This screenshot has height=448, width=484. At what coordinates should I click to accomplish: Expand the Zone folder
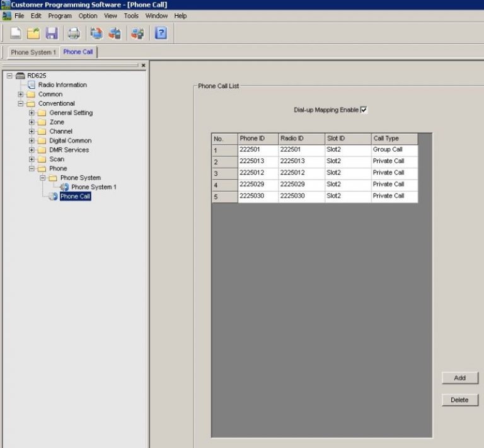32,122
